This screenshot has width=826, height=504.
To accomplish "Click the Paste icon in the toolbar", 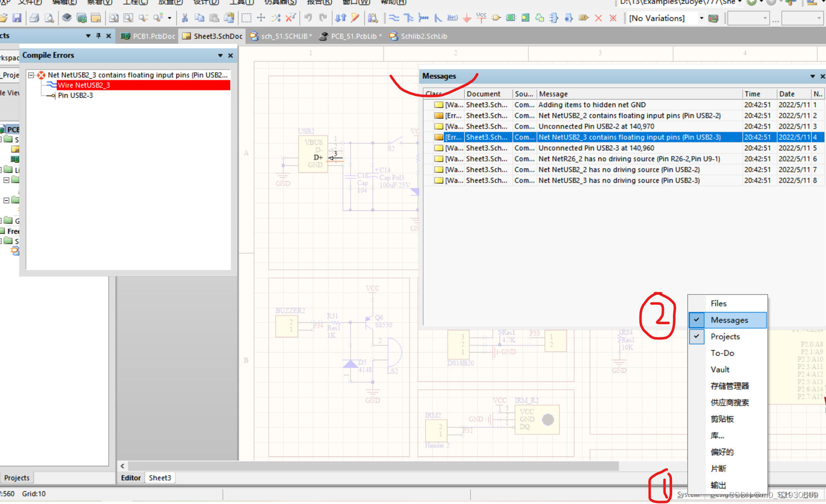I will 214,18.
